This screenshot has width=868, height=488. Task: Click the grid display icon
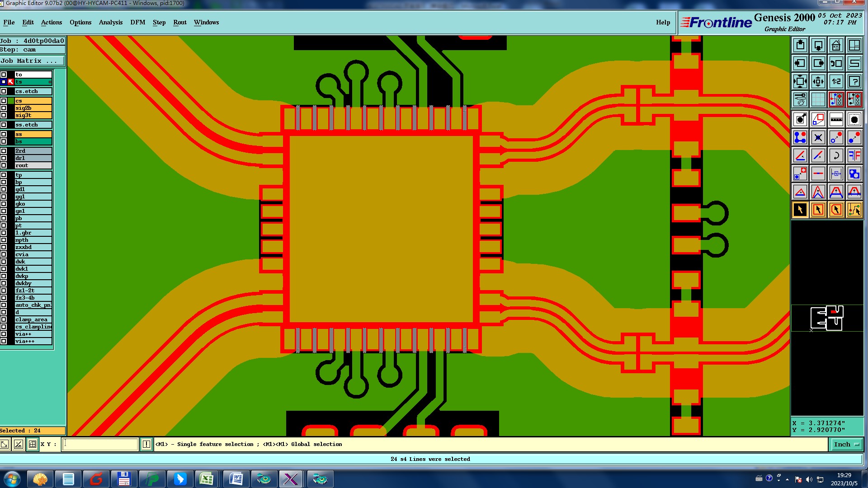pyautogui.click(x=818, y=99)
